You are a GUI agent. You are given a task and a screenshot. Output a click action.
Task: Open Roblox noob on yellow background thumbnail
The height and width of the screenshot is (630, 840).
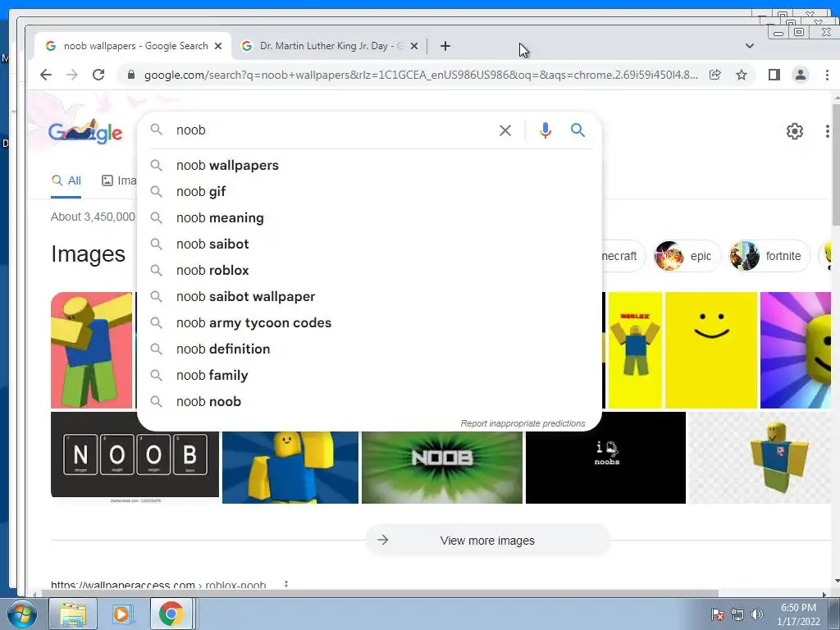coord(636,349)
